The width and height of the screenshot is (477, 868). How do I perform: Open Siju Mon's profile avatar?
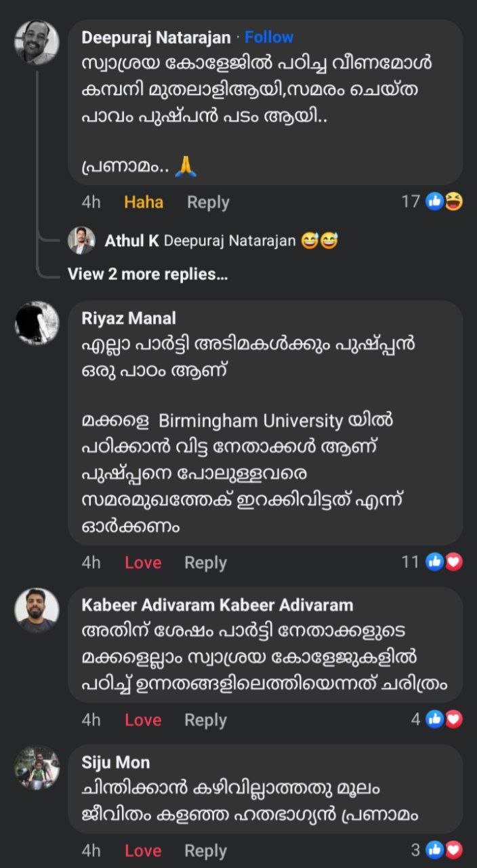(x=37, y=767)
